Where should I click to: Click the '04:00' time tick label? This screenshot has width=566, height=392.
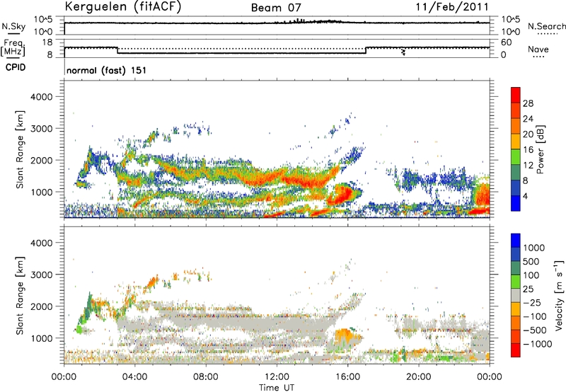pyautogui.click(x=134, y=377)
